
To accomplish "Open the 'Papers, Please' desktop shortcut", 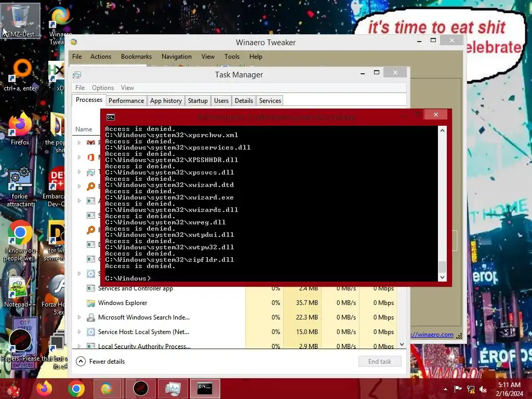I will click(20, 344).
